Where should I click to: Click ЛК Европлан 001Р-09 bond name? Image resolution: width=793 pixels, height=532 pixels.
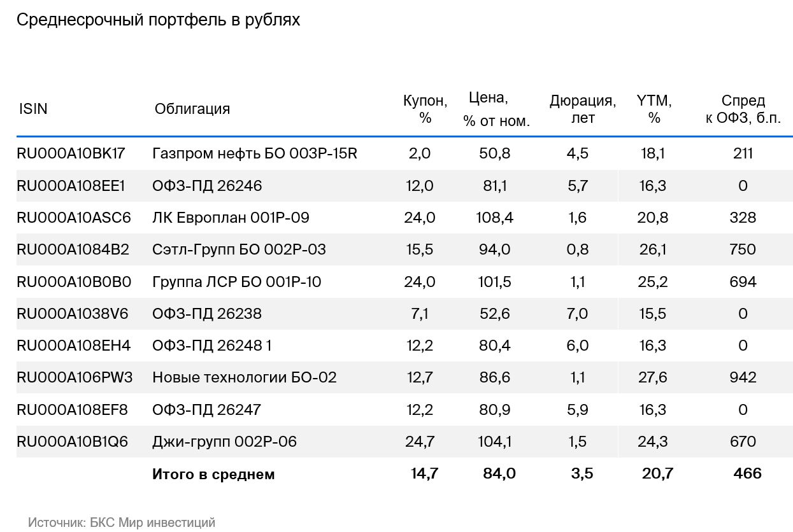[x=231, y=218]
